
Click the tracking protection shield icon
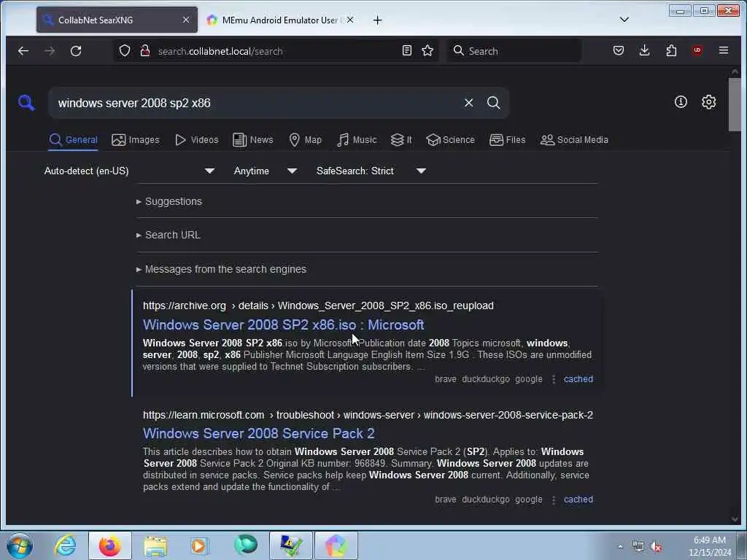(x=124, y=50)
